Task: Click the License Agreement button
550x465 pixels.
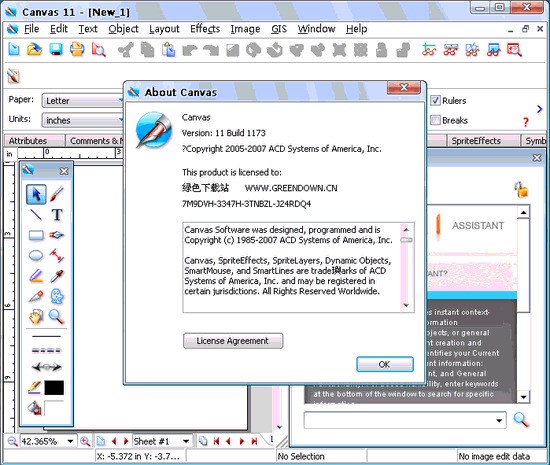Action: [x=233, y=341]
